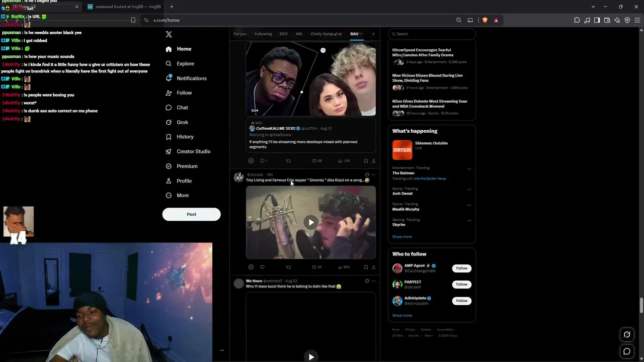This screenshot has width=644, height=362.
Task: Expand the More sidebar menu
Action: [x=177, y=195]
